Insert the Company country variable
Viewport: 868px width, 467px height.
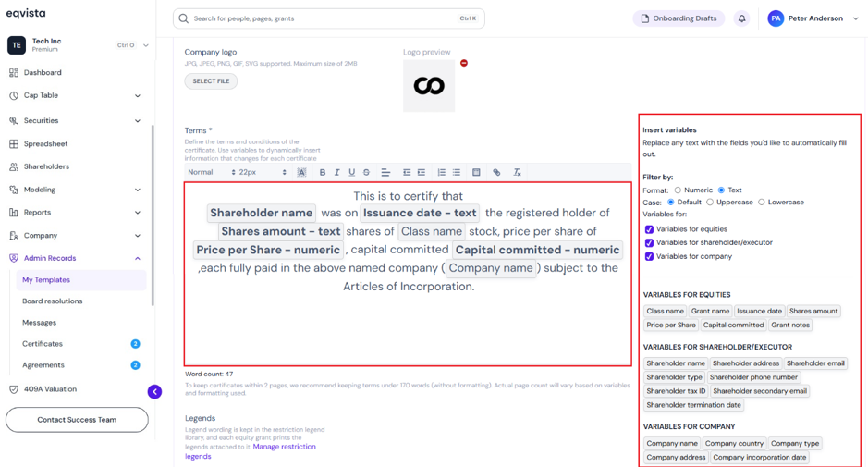pos(734,444)
